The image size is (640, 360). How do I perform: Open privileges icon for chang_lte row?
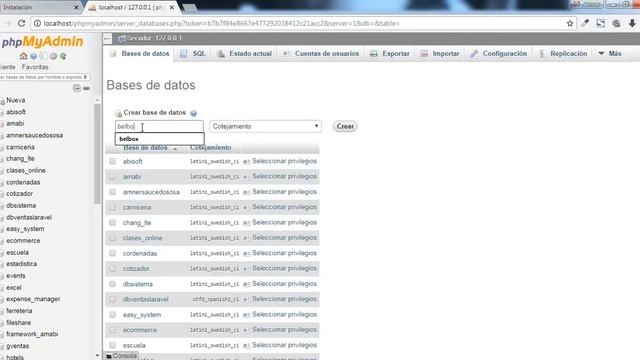246,223
